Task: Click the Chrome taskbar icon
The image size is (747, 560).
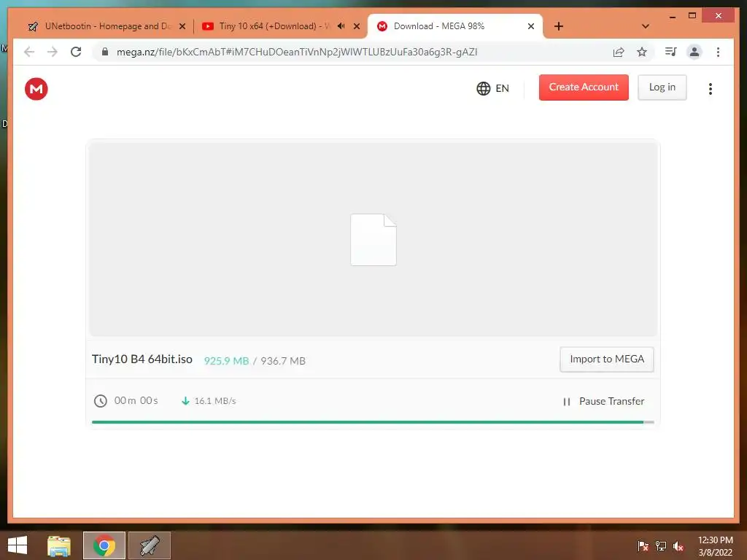Action: point(104,545)
